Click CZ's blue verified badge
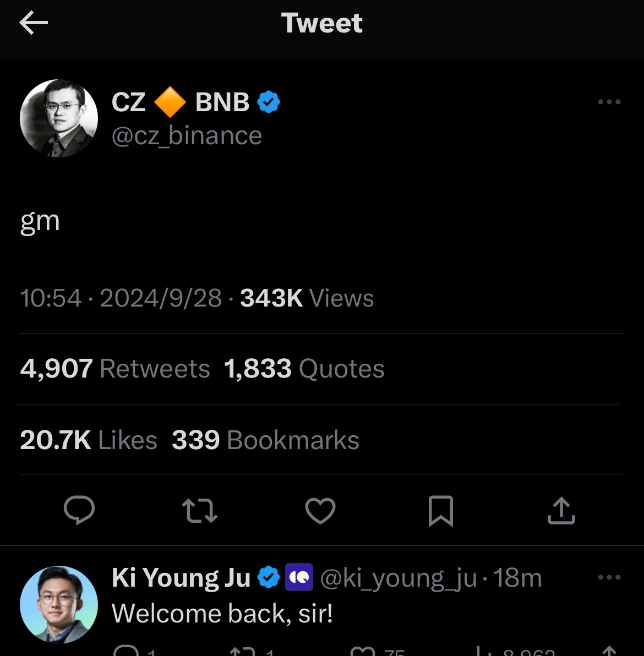This screenshot has width=644, height=656. [269, 102]
